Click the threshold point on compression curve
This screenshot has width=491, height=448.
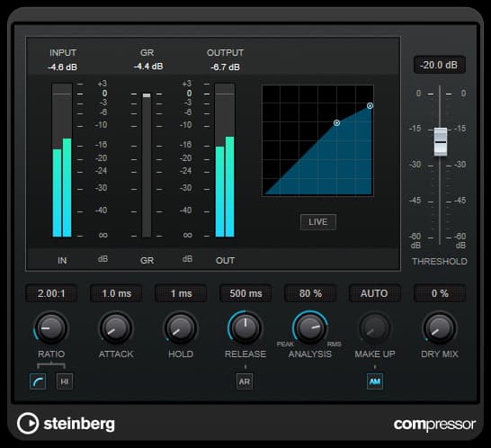[336, 123]
